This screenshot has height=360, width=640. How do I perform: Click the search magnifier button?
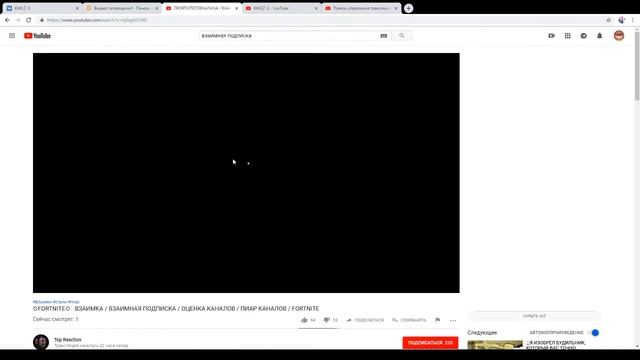click(402, 36)
